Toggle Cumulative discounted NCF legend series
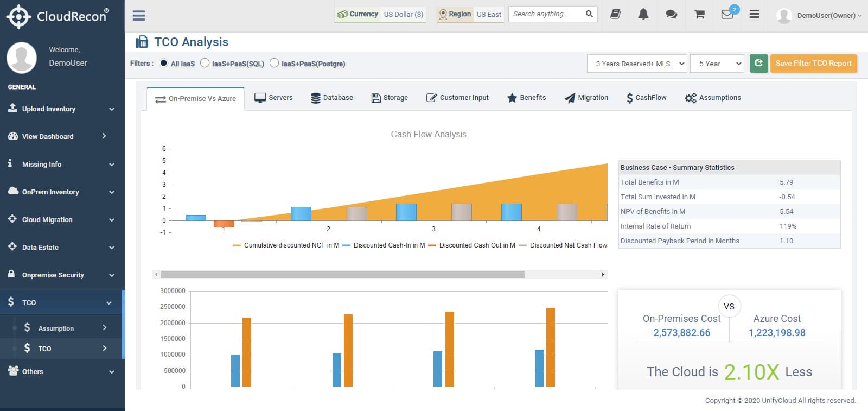This screenshot has height=411, width=868. tap(286, 245)
